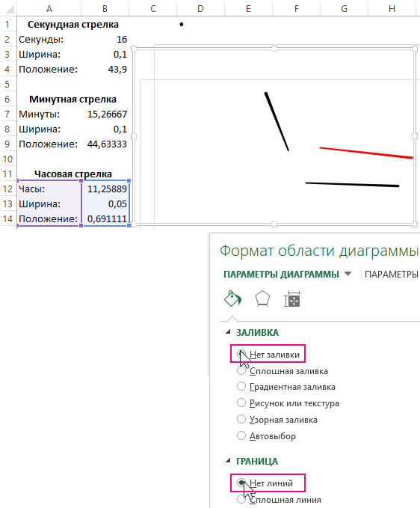Open the Effects pentagon tab

(262, 299)
